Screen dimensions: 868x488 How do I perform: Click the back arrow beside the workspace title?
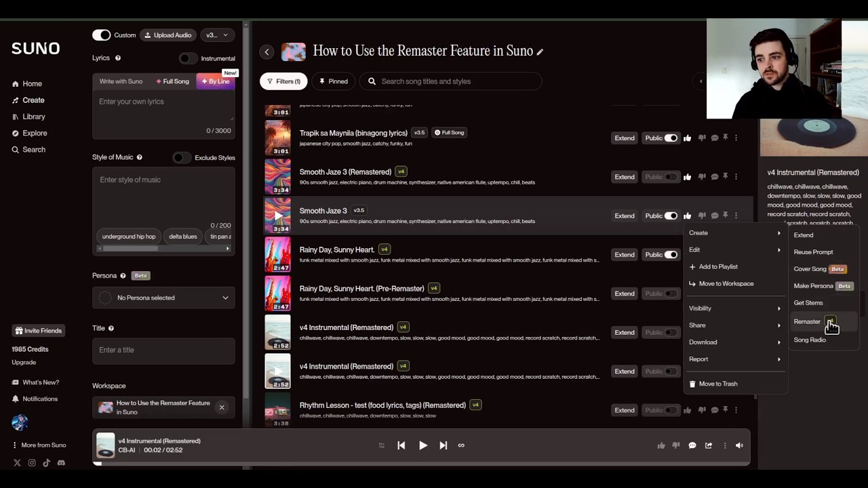(x=267, y=52)
